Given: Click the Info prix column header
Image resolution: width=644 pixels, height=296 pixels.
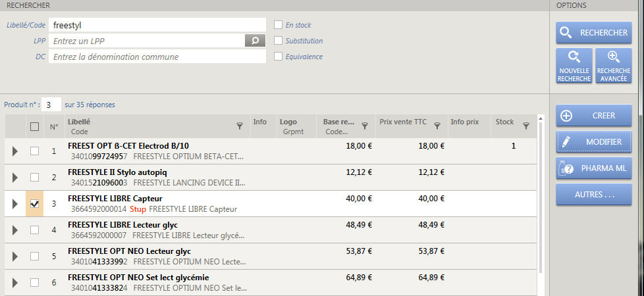Looking at the screenshot, I should pos(464,122).
